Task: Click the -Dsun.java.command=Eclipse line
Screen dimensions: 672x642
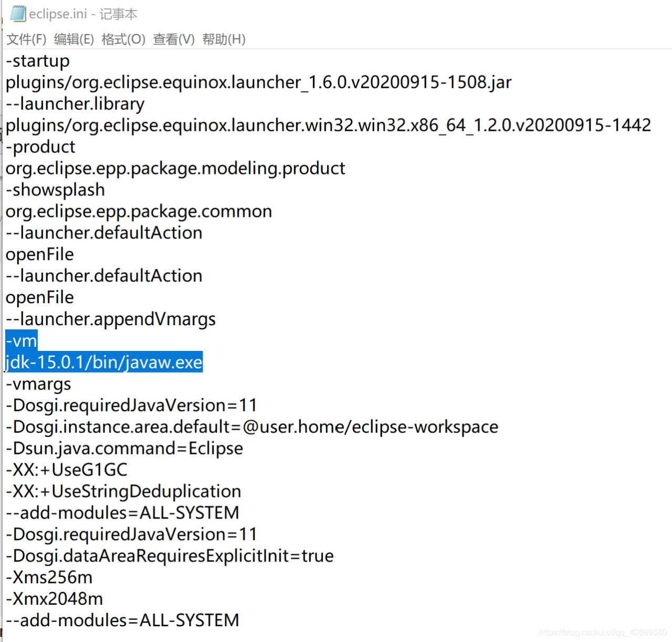Action: tap(124, 449)
